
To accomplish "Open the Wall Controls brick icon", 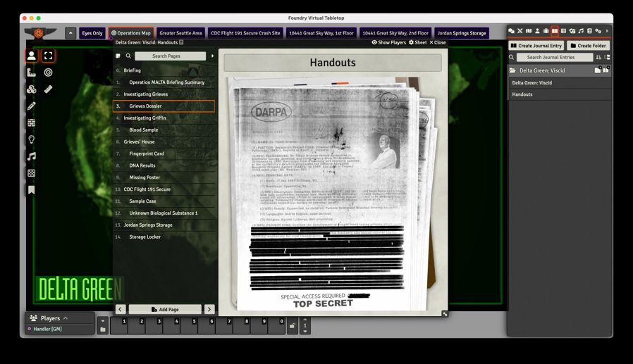I will (x=31, y=123).
